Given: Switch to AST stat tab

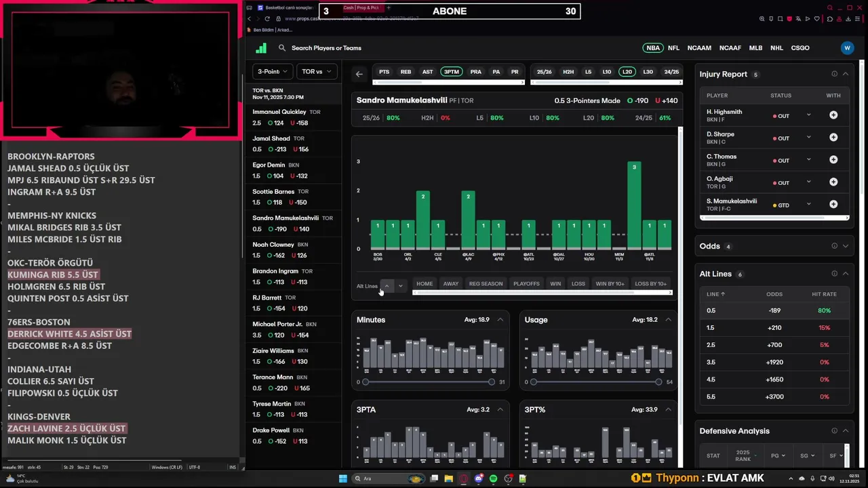Looking at the screenshot, I should tap(427, 72).
